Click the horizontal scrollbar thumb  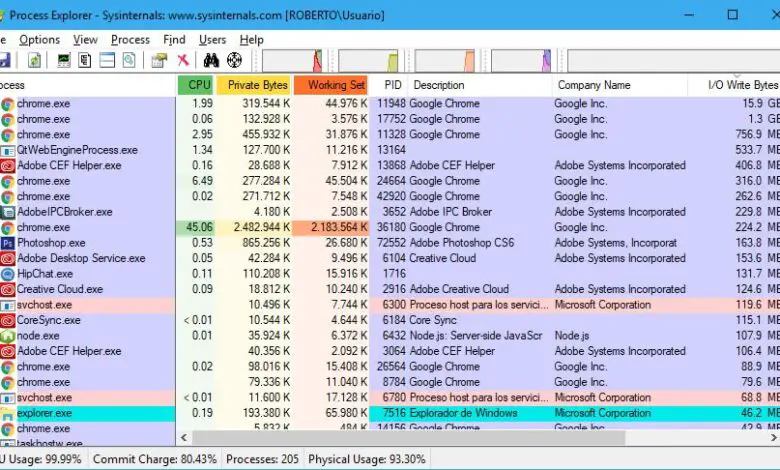[408, 438]
